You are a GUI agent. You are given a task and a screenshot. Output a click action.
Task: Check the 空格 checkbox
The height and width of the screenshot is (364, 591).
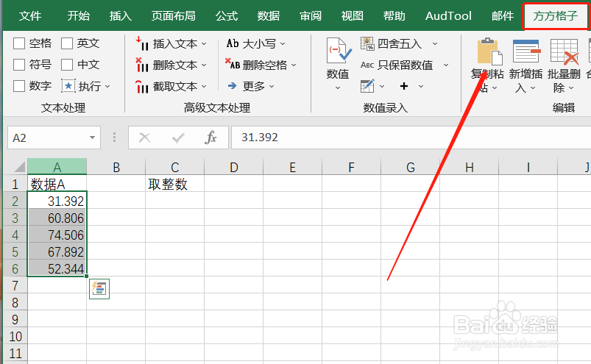pos(19,43)
